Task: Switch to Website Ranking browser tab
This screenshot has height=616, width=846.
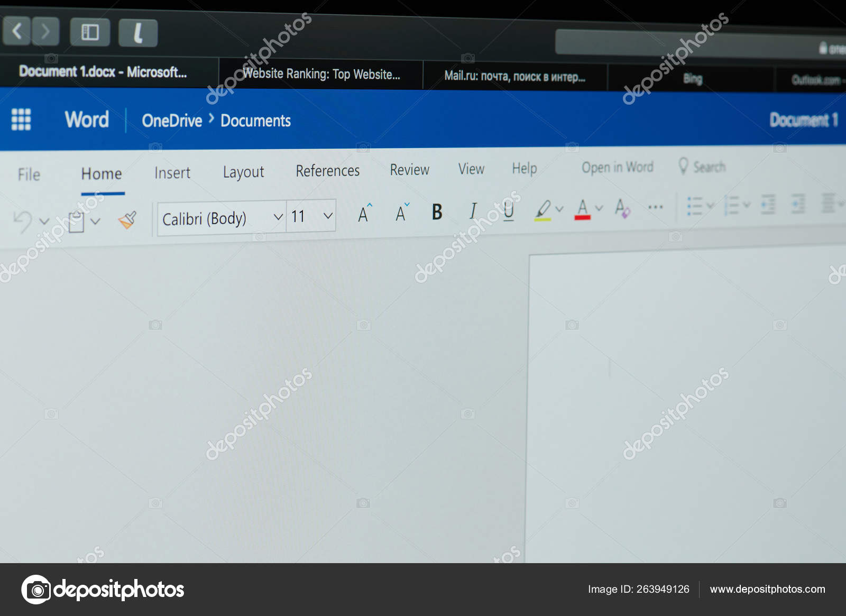Action: 321,74
